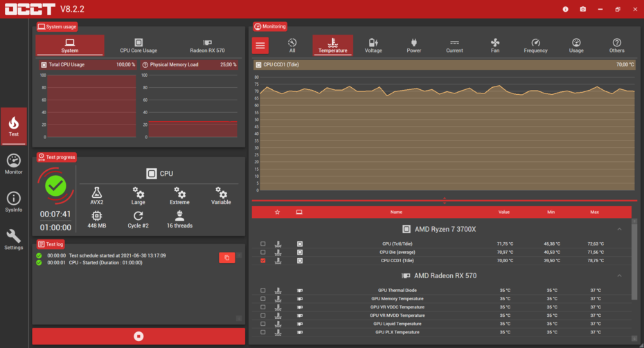Click the on-screen display column header icon
644x348 pixels.
pos(299,212)
